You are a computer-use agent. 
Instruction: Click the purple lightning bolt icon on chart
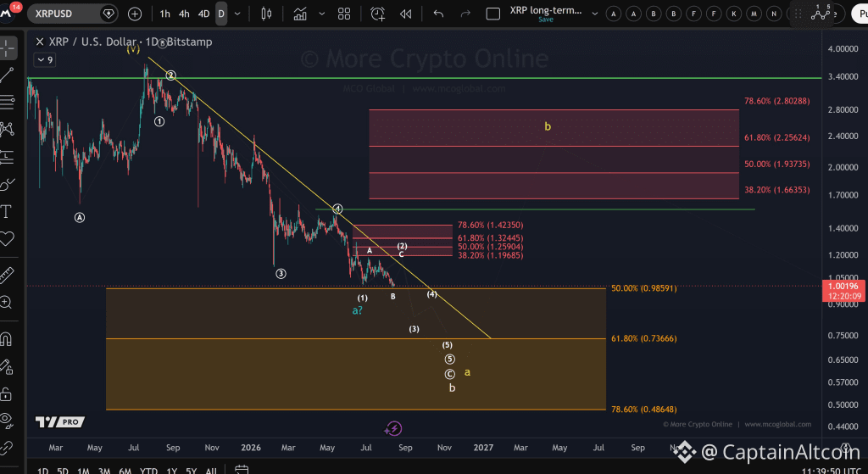pos(393,428)
